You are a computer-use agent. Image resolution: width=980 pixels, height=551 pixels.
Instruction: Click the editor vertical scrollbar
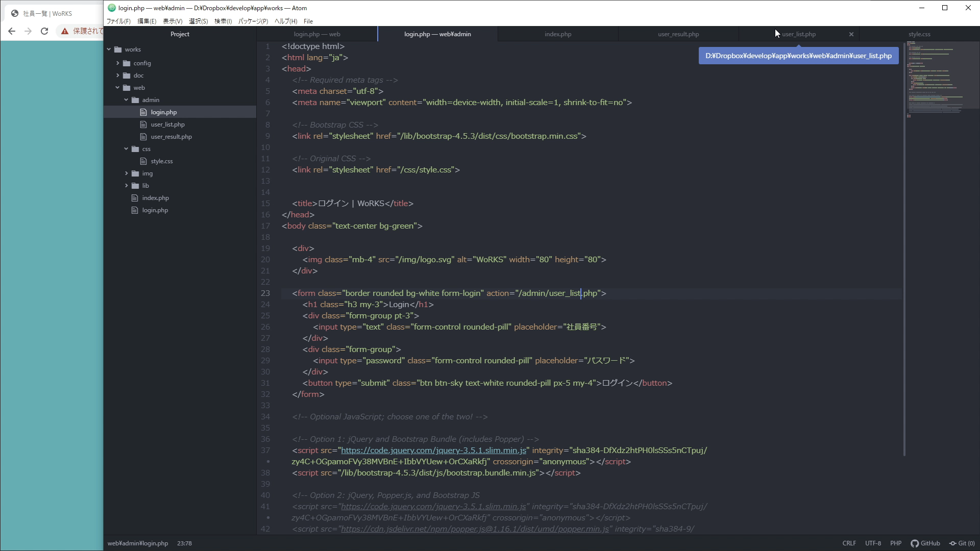904,249
